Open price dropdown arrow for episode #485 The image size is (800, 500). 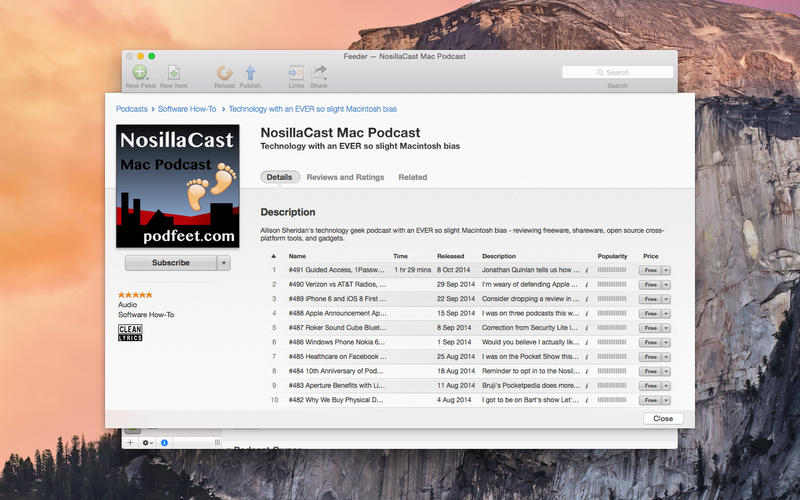(x=666, y=357)
